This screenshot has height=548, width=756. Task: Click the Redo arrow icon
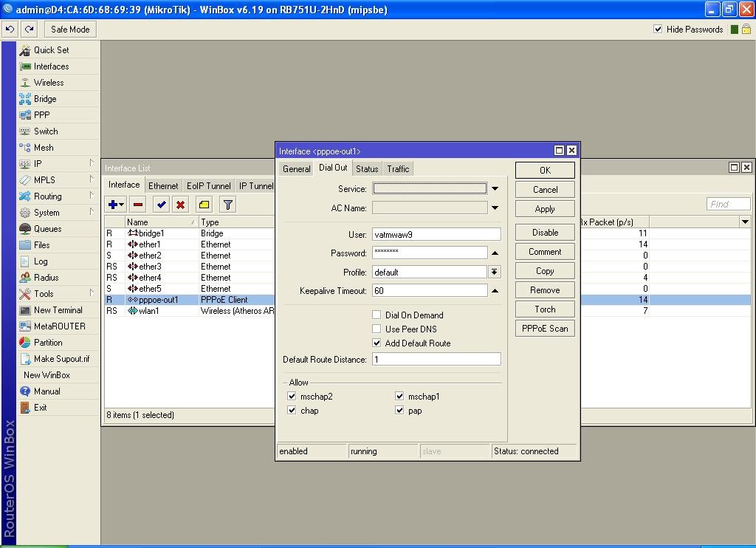click(x=29, y=30)
